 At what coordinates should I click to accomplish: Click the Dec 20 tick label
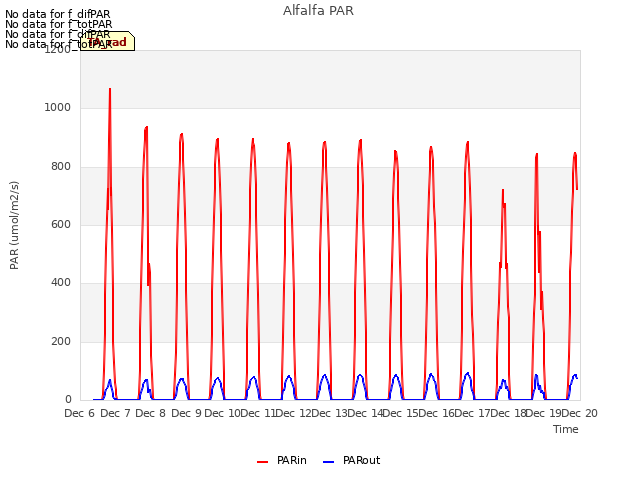pos(580,413)
